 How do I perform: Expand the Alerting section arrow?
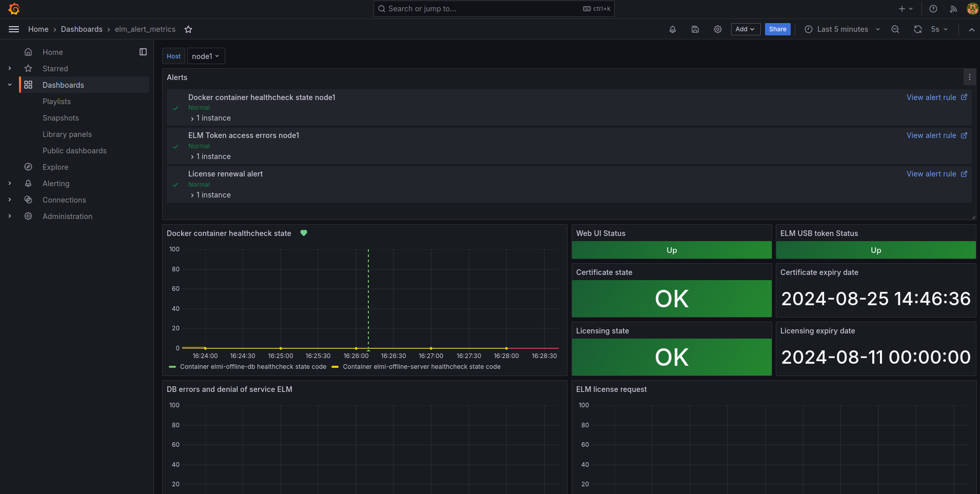tap(10, 183)
